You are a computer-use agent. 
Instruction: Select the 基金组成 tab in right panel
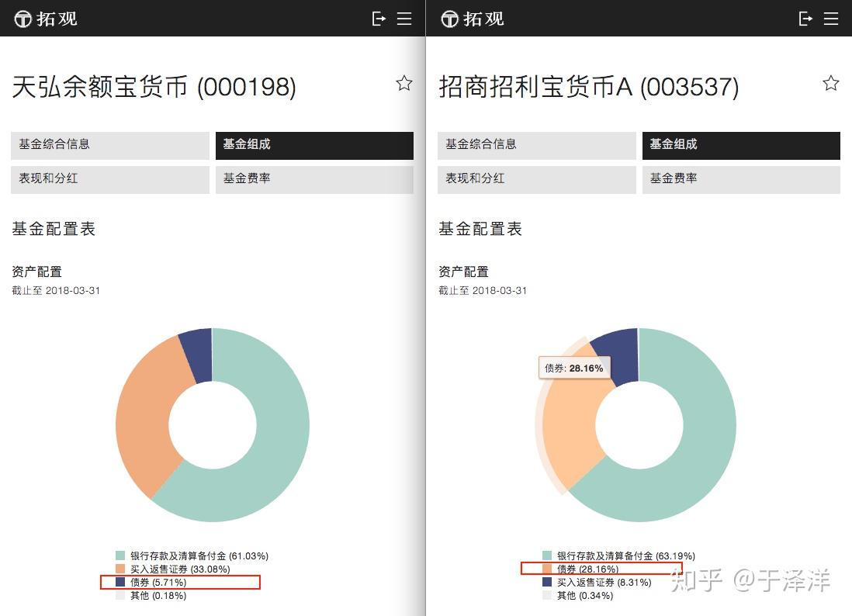tap(741, 145)
